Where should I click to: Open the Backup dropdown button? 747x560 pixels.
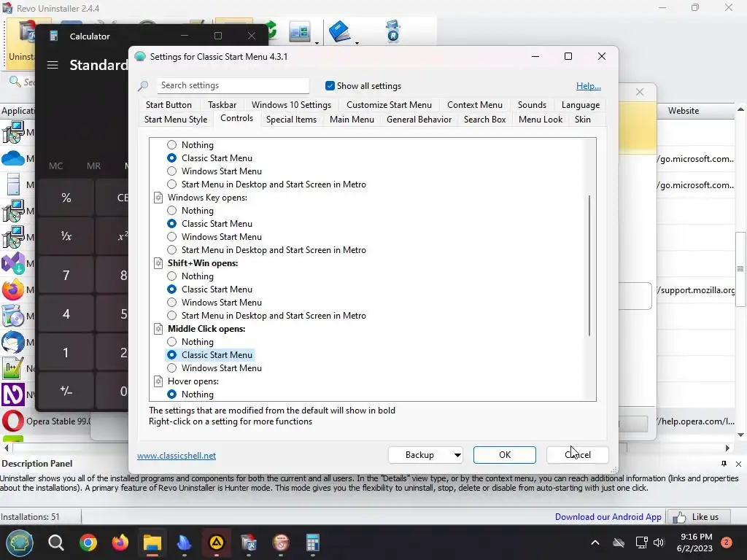point(426,455)
